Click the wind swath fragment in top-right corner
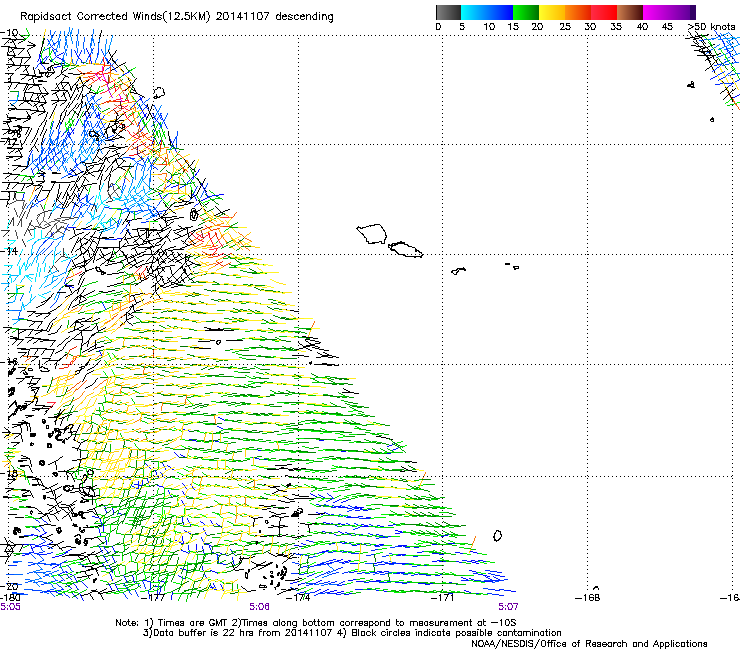 tap(715, 71)
